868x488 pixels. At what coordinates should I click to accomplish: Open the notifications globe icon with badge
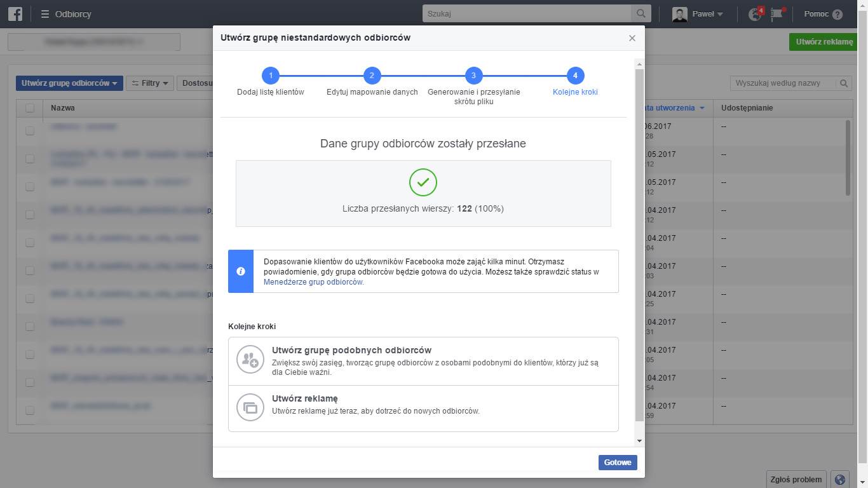(x=755, y=14)
